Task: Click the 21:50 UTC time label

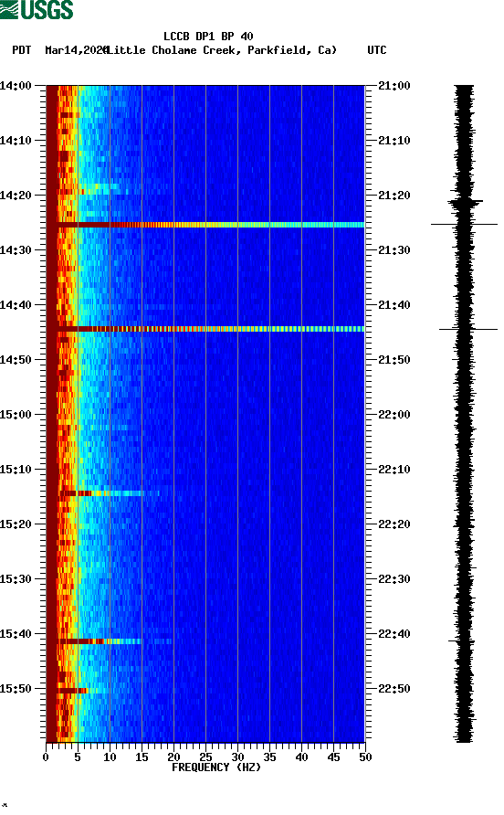Action: pos(394,360)
